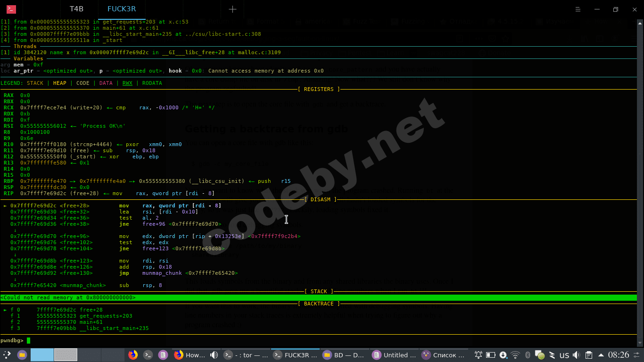Open the Wi-Fi network tray icon
This screenshot has width=644, height=362.
tap(515, 355)
